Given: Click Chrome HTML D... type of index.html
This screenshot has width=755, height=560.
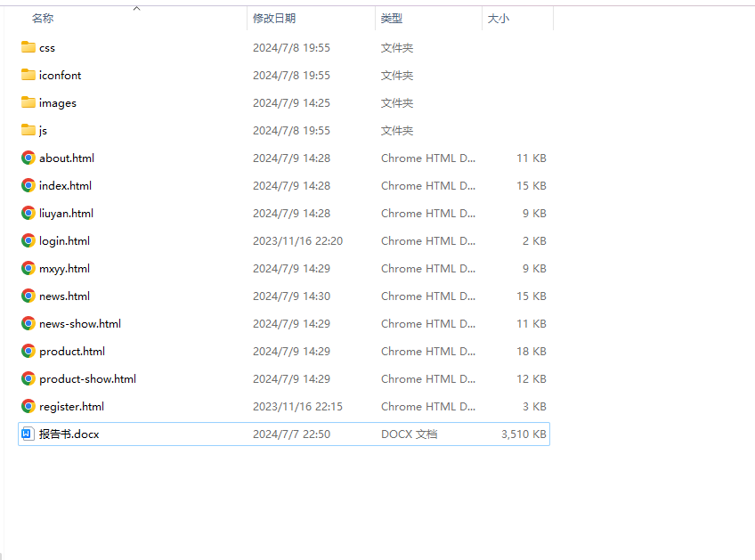Looking at the screenshot, I should (428, 185).
